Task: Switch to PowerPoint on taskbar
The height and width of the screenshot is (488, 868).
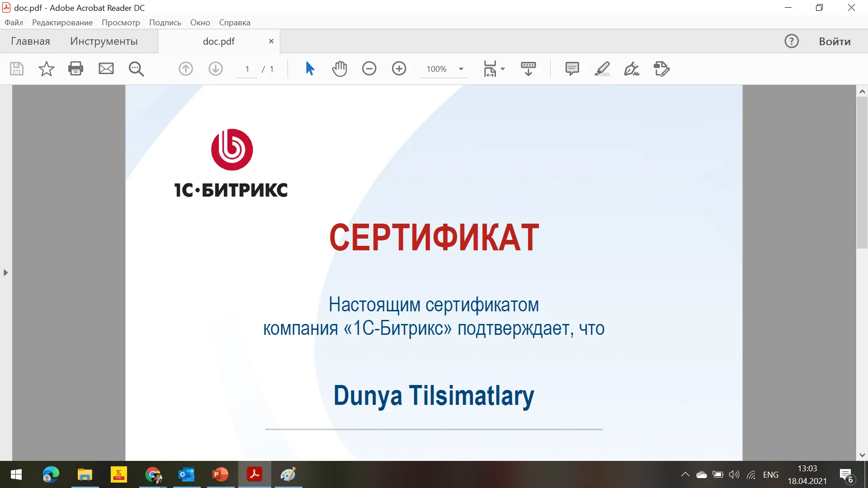Action: [220, 474]
